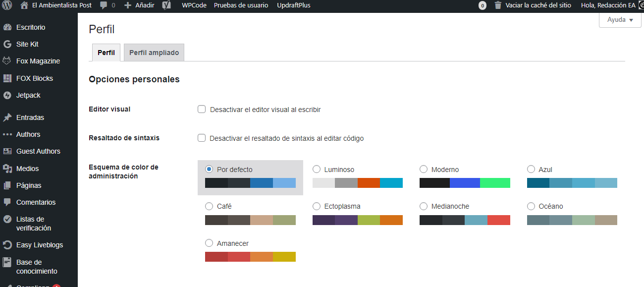644x287 pixels.
Task: Choose the Ectoplasma color scheme option
Action: tap(317, 206)
